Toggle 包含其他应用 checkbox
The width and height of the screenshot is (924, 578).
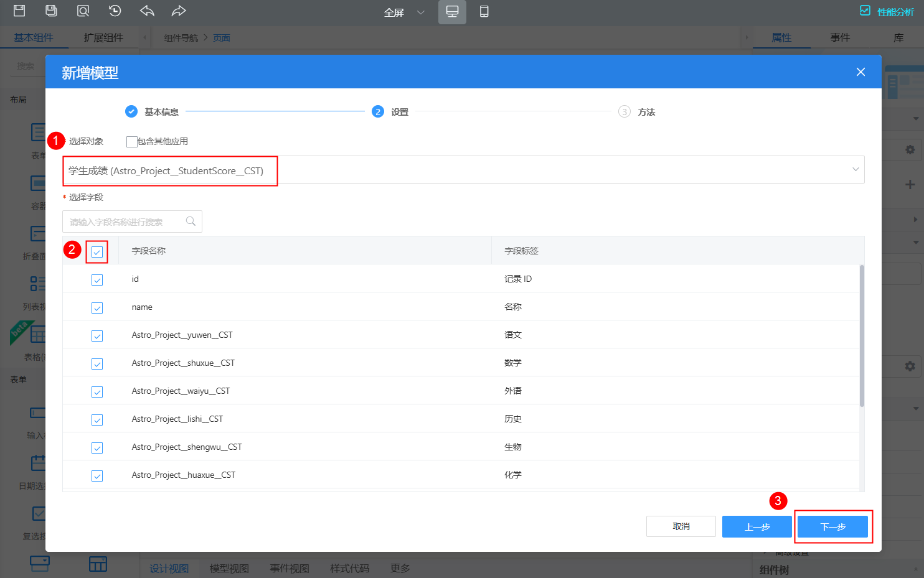(x=131, y=141)
